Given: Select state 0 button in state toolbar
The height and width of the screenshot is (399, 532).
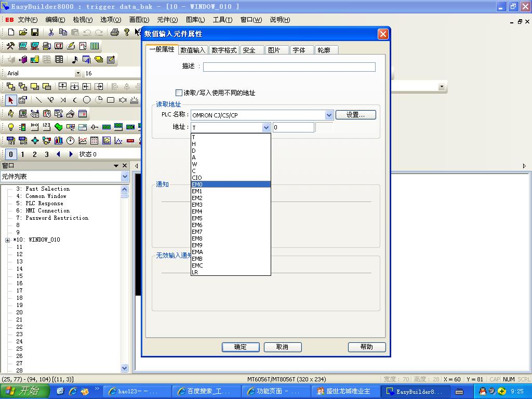Looking at the screenshot, I should (11, 154).
